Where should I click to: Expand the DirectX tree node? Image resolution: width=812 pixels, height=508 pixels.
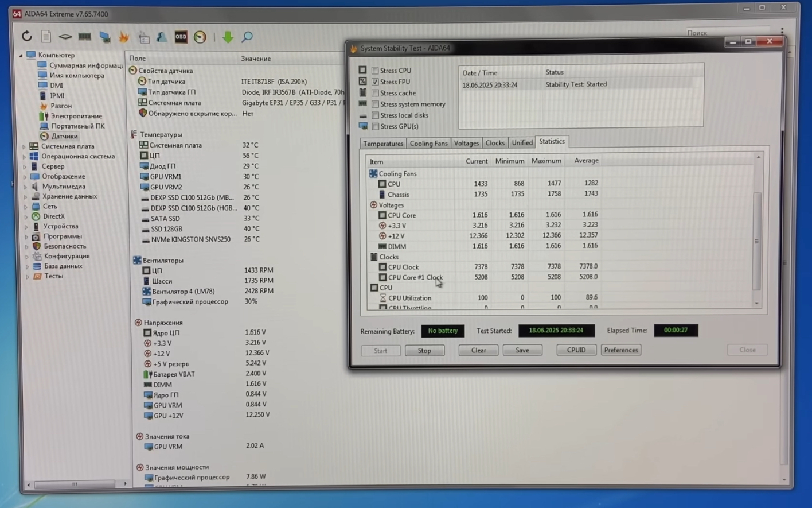[26, 217]
